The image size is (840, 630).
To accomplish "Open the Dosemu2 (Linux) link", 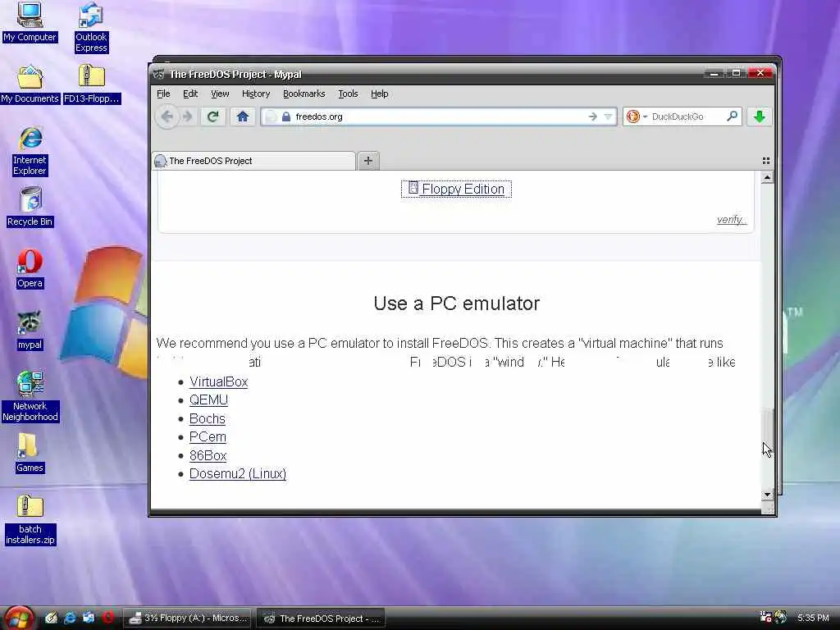I will 238,474.
